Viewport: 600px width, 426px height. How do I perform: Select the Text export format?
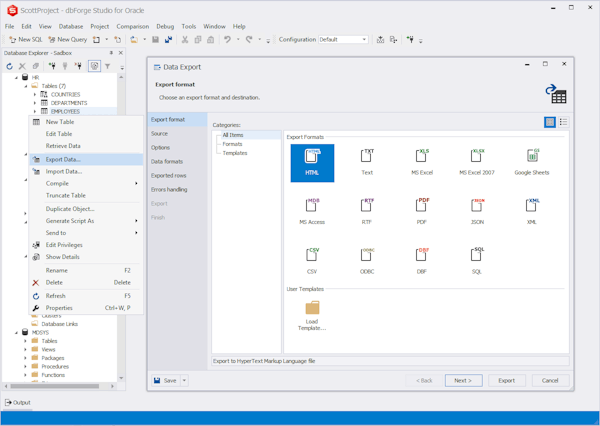[367, 163]
